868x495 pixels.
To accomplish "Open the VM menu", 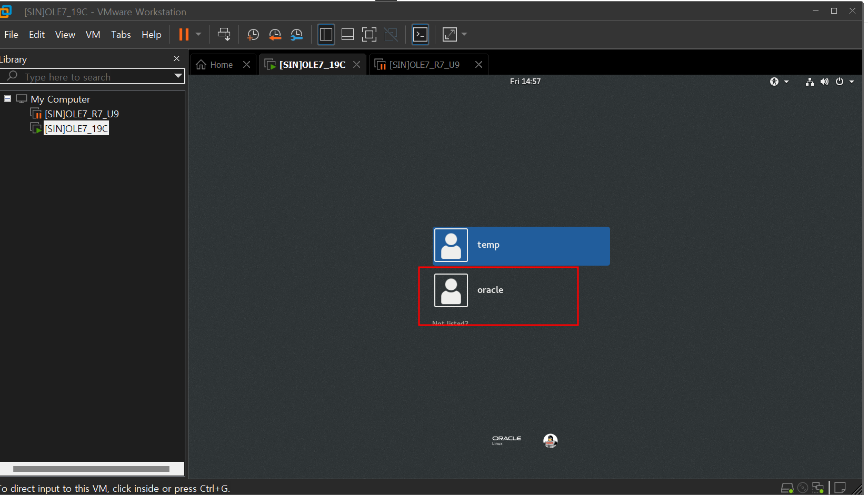I will pos(93,35).
